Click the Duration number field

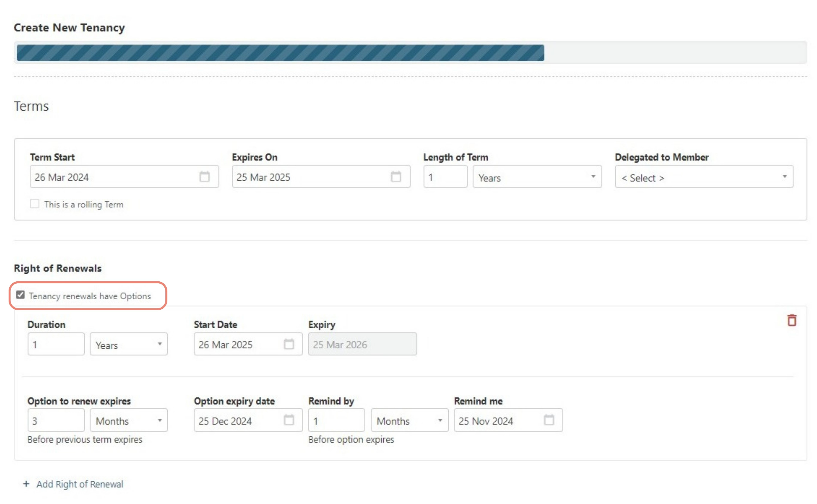(56, 344)
